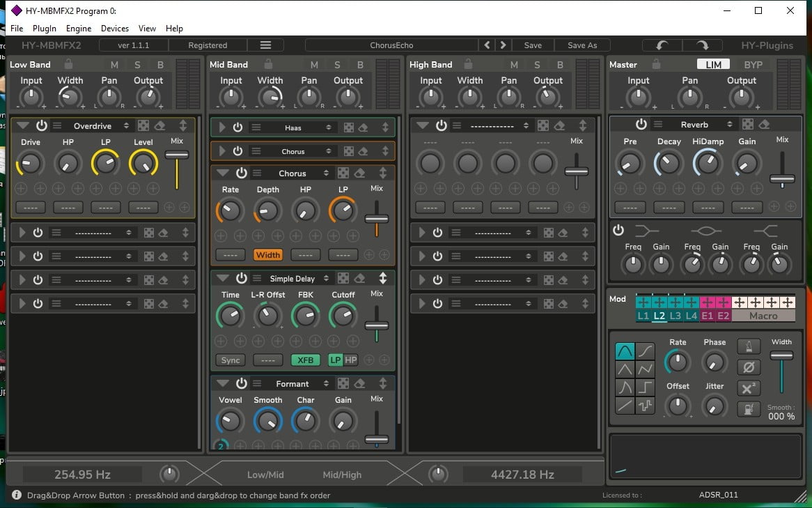Click the Sync button in Simple Delay
The height and width of the screenshot is (508, 812).
[x=231, y=360]
